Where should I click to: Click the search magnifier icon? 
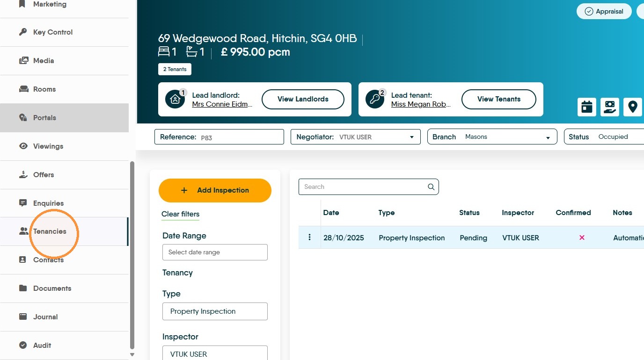[431, 187]
